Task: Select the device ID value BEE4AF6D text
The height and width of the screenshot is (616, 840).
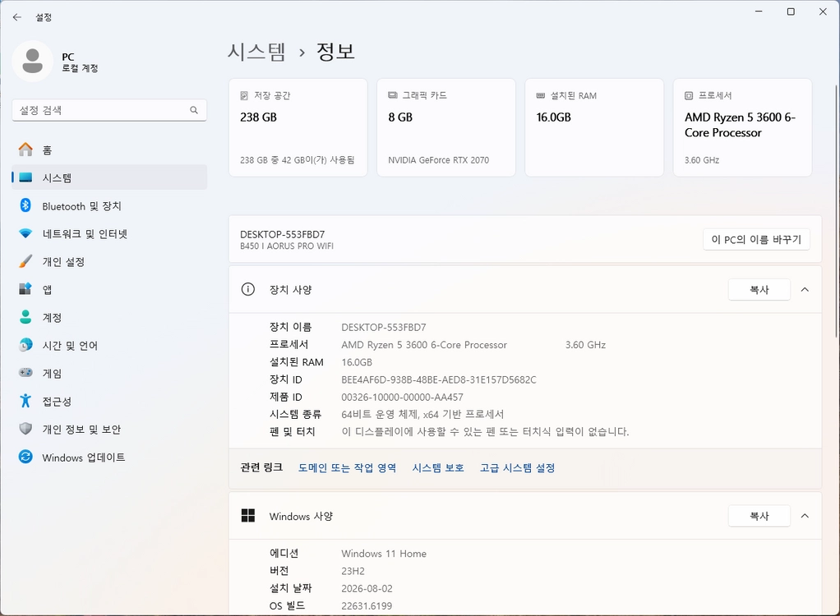Action: 439,379
